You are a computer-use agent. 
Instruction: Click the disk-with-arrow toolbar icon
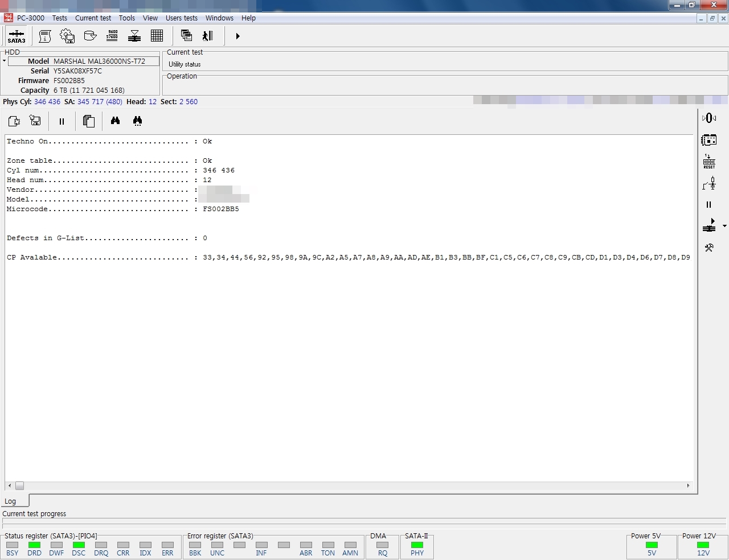(x=90, y=36)
